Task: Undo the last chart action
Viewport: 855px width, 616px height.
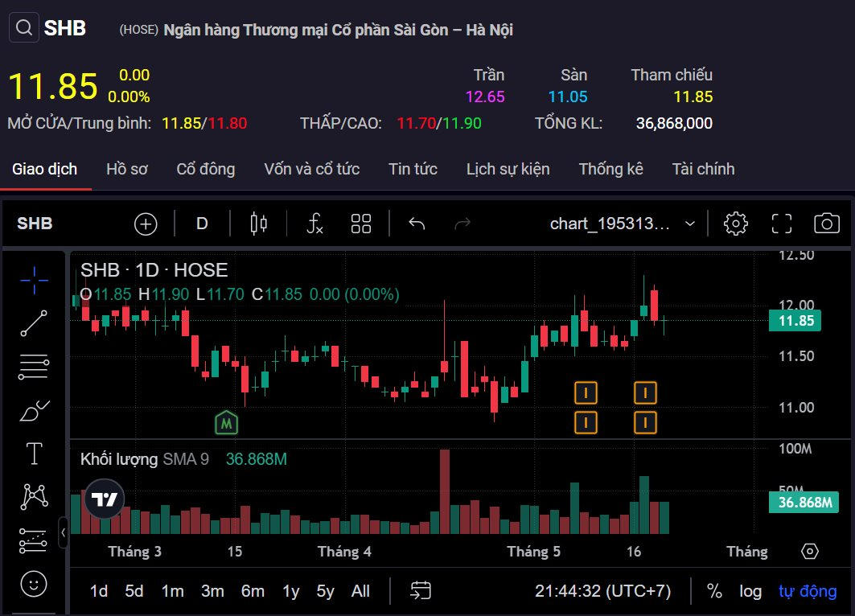Action: click(x=417, y=224)
